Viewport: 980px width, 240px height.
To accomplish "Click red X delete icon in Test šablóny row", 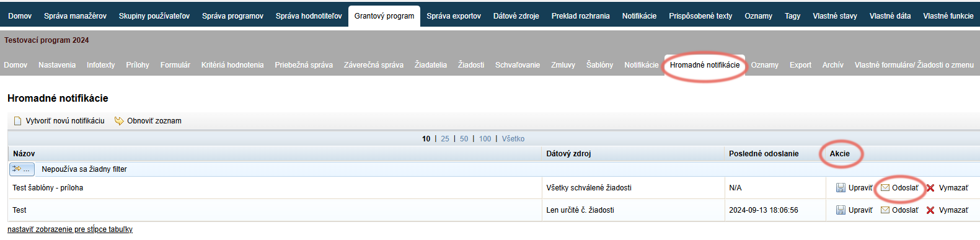I will (x=930, y=188).
